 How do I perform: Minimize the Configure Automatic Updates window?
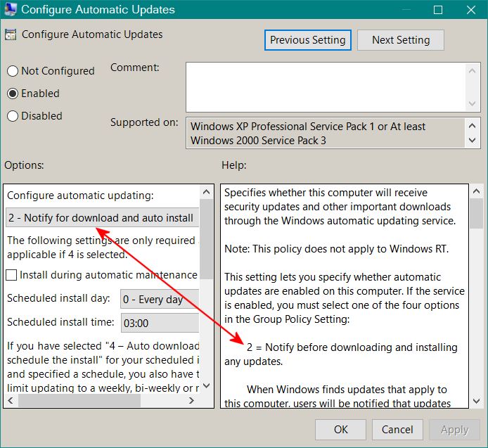[x=406, y=10]
